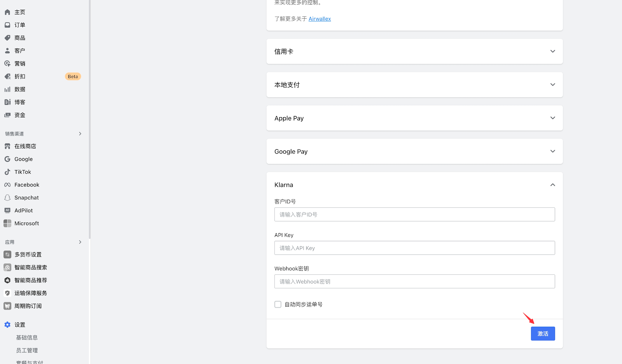
Task: Click the blue 激活 button
Action: [x=543, y=334]
